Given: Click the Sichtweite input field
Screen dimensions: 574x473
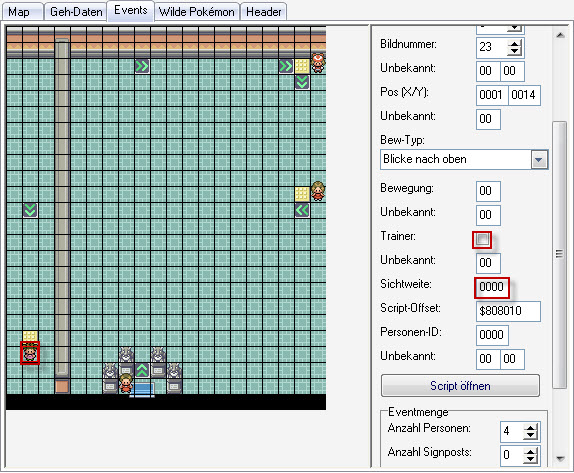Looking at the screenshot, I should 492,287.
